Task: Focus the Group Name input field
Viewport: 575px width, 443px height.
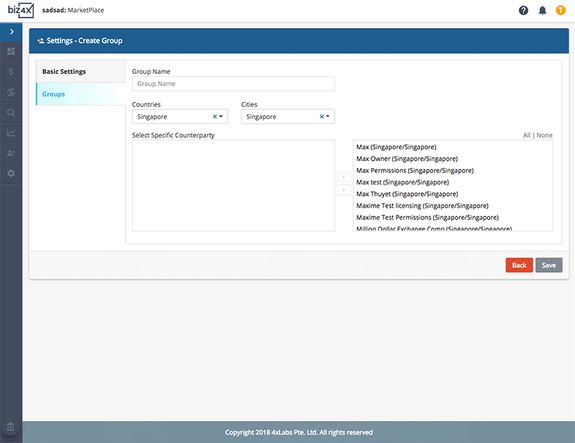Action: click(x=233, y=84)
